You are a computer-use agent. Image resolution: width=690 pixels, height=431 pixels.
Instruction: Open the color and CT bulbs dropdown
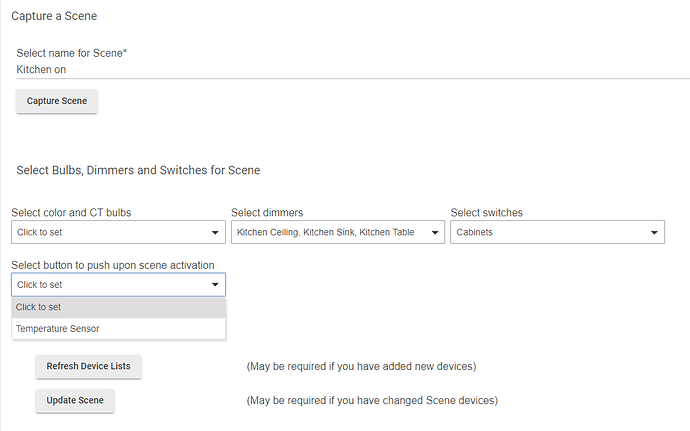118,232
